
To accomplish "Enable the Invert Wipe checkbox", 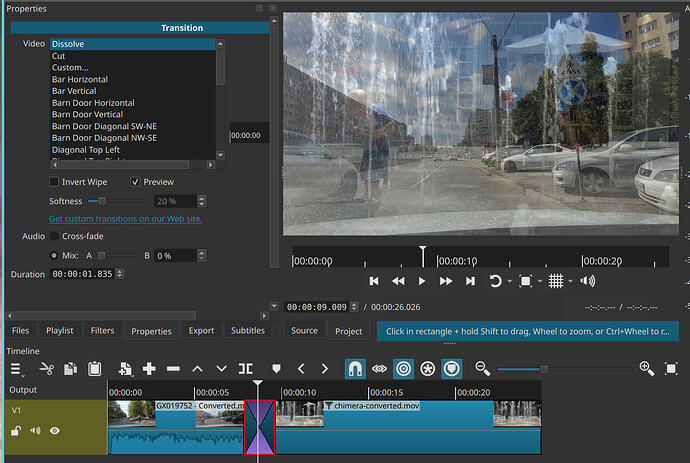I will pyautogui.click(x=54, y=182).
